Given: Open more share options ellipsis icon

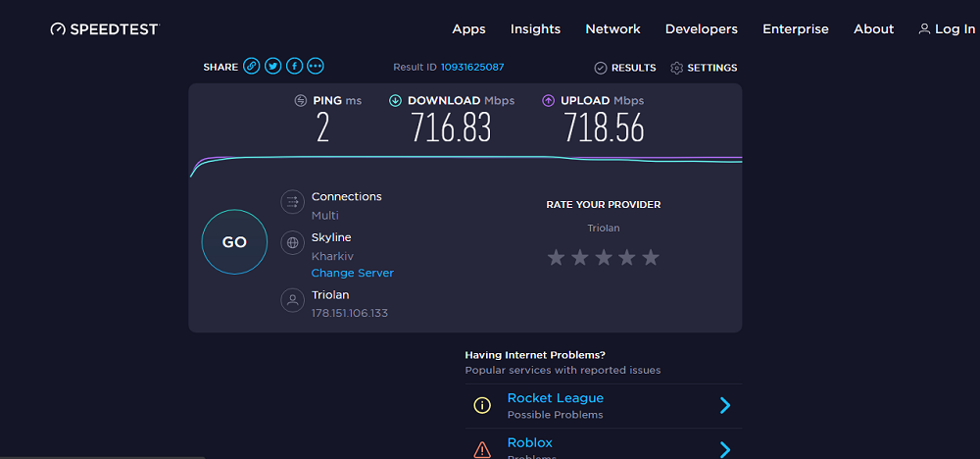Looking at the screenshot, I should [x=316, y=66].
